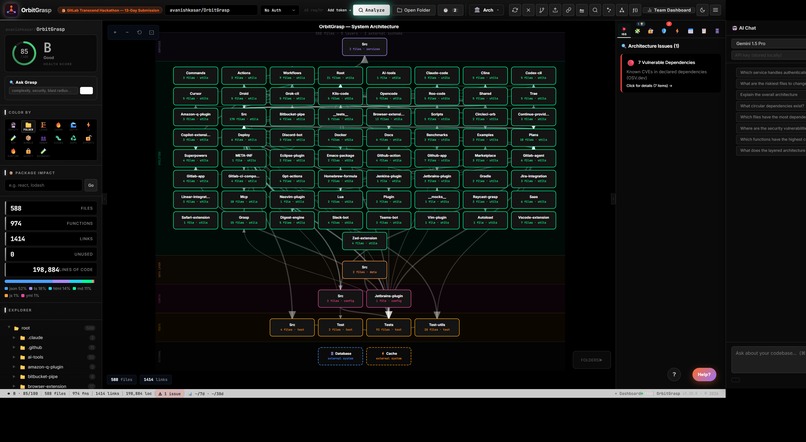The image size is (806, 442).
Task: Click zoom out minus on graph controls
Action: pos(127,32)
